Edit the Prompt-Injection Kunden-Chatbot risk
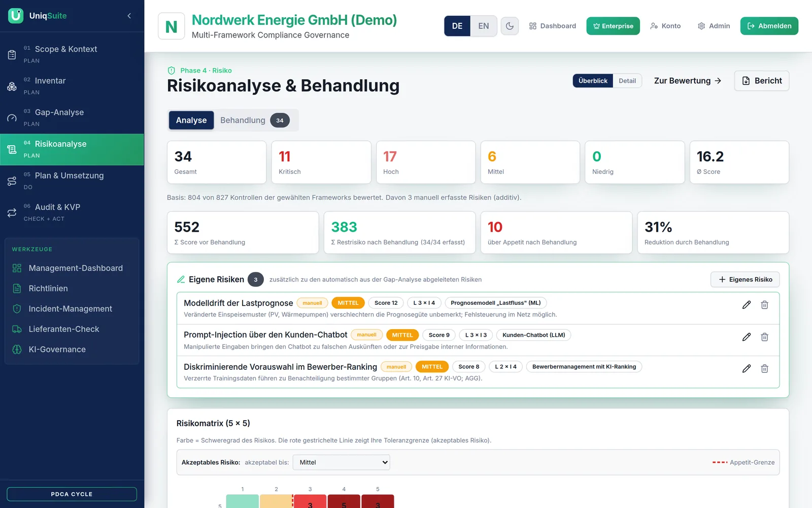 click(x=747, y=337)
